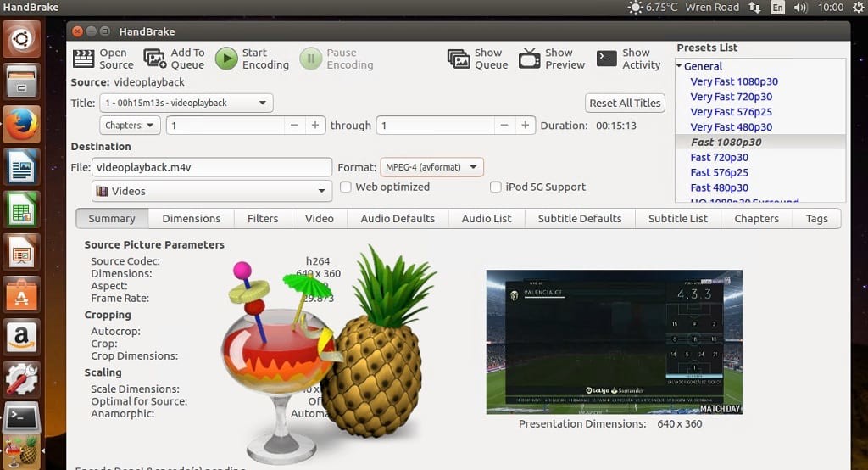Screen dimensions: 868x470
Task: Collapse the General presets group
Action: [x=679, y=66]
